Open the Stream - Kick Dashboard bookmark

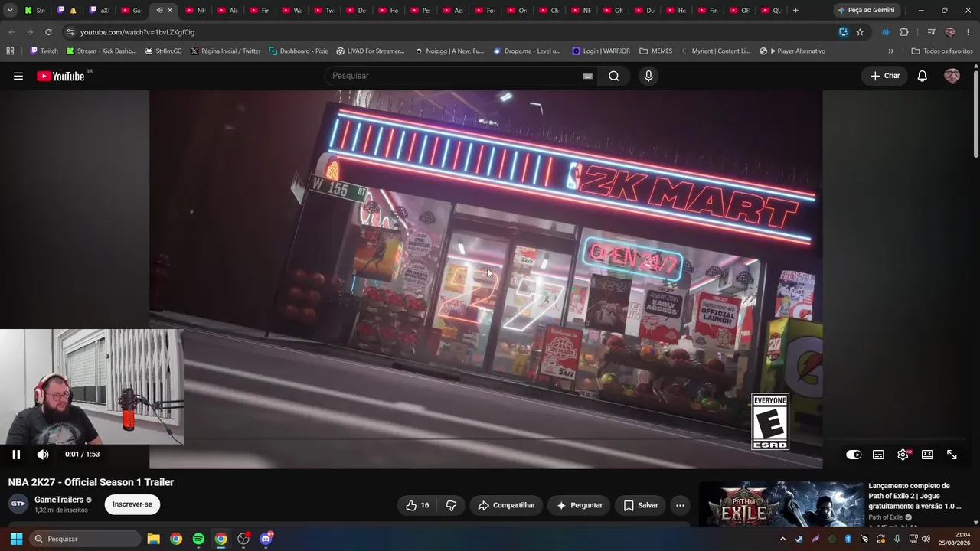pos(101,51)
